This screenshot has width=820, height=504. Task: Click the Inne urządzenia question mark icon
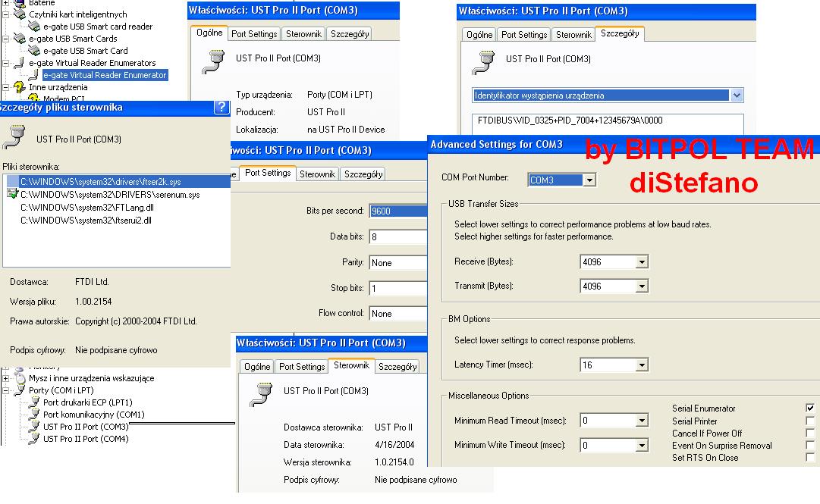click(x=20, y=86)
